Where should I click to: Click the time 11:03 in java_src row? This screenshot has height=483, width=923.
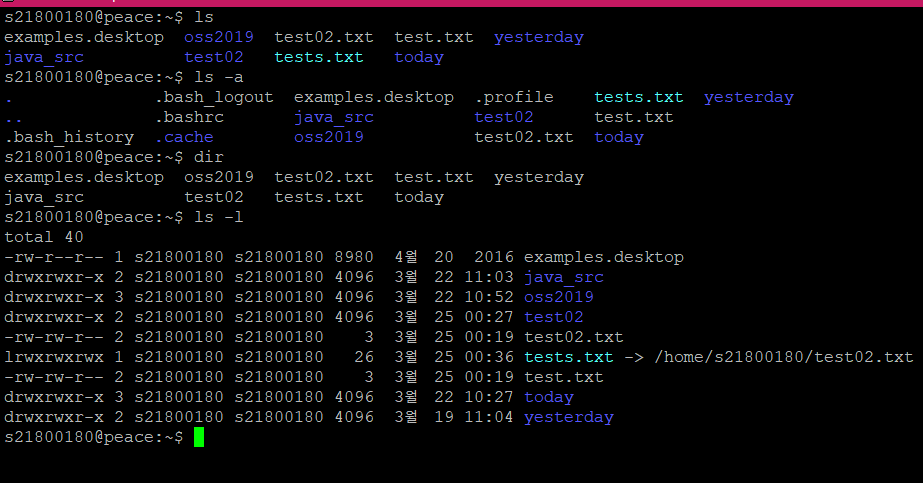click(x=489, y=277)
